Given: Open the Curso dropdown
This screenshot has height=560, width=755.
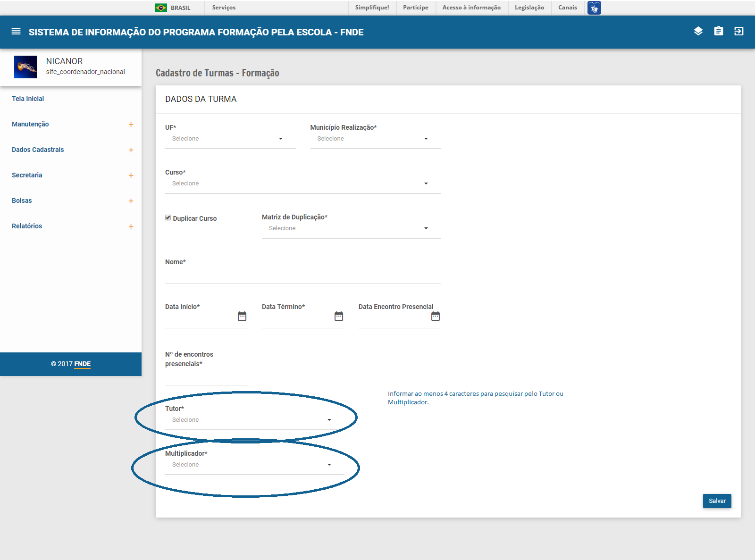Looking at the screenshot, I should (302, 184).
